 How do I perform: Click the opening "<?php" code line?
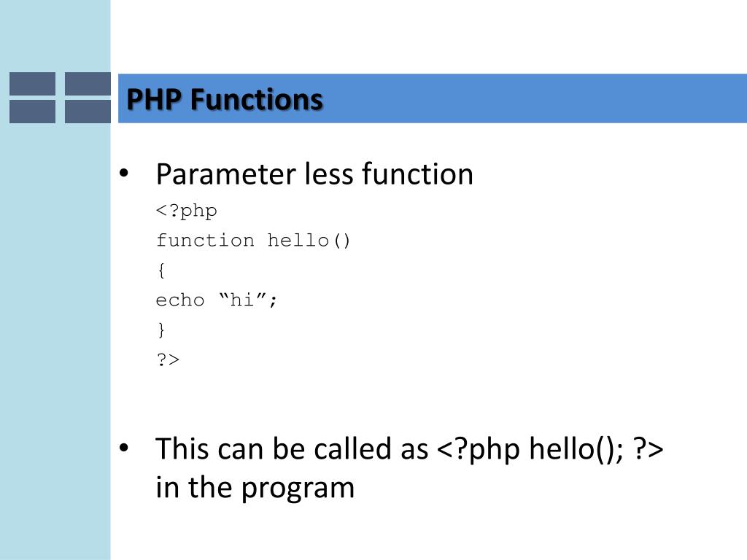pos(186,211)
